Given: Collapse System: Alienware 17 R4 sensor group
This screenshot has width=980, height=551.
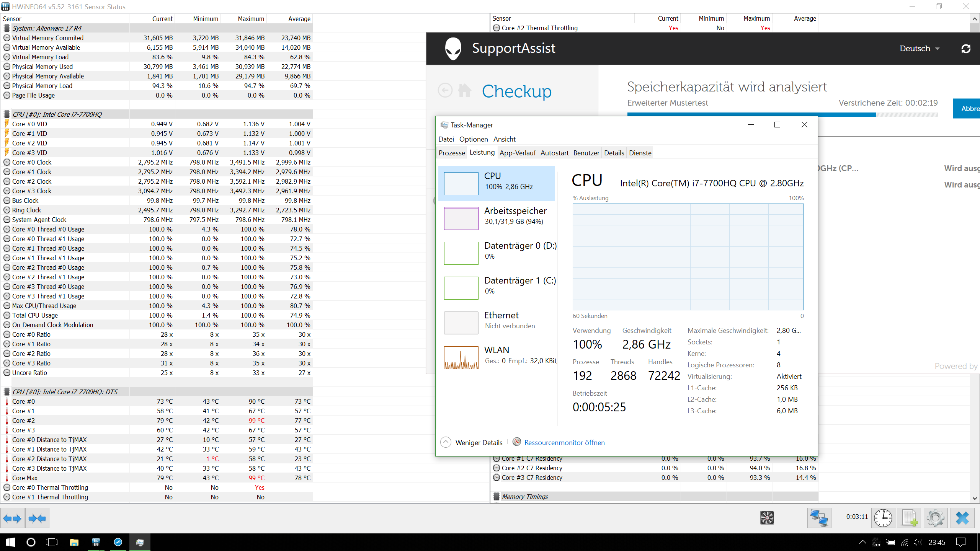Looking at the screenshot, I should 7,28.
